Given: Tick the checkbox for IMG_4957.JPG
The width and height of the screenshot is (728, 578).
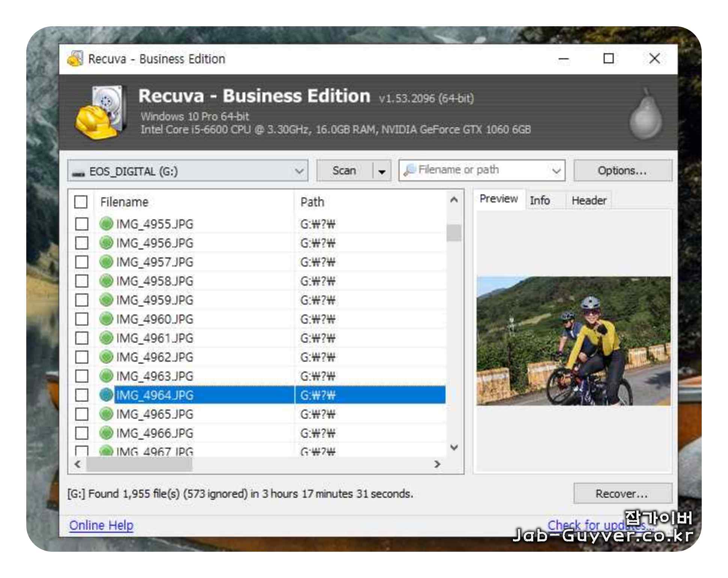Looking at the screenshot, I should pyautogui.click(x=82, y=262).
